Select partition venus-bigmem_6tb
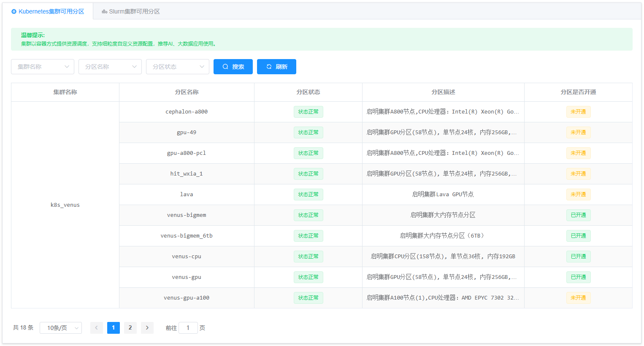Image resolution: width=644 pixels, height=346 pixels. pos(187,236)
